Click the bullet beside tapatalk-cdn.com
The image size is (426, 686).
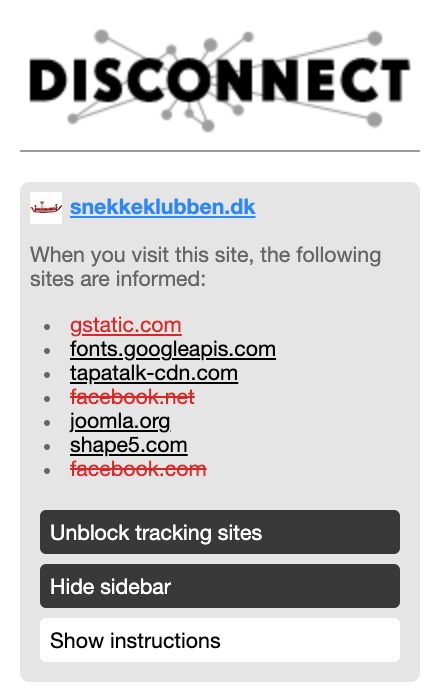click(47, 375)
